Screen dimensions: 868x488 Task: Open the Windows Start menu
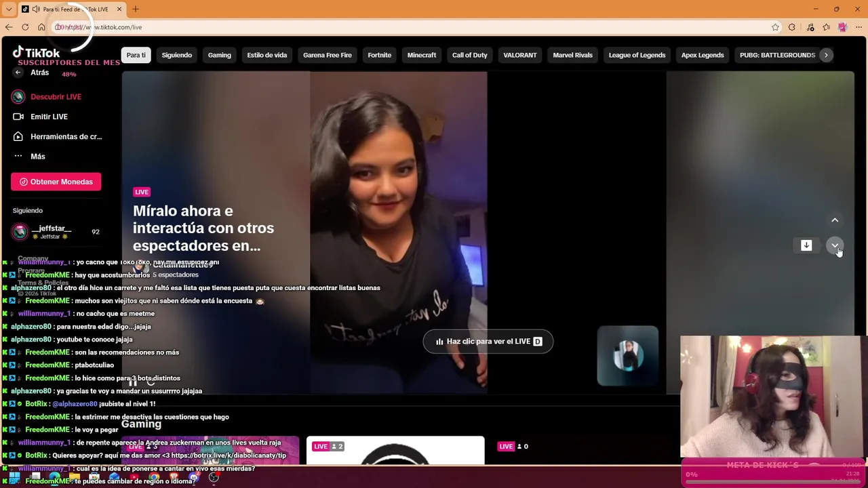(14, 478)
